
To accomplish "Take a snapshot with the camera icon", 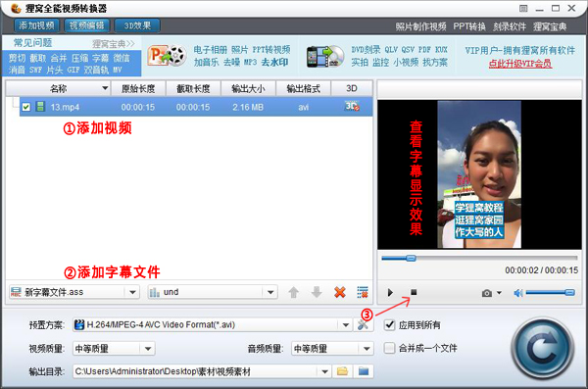I will click(487, 293).
